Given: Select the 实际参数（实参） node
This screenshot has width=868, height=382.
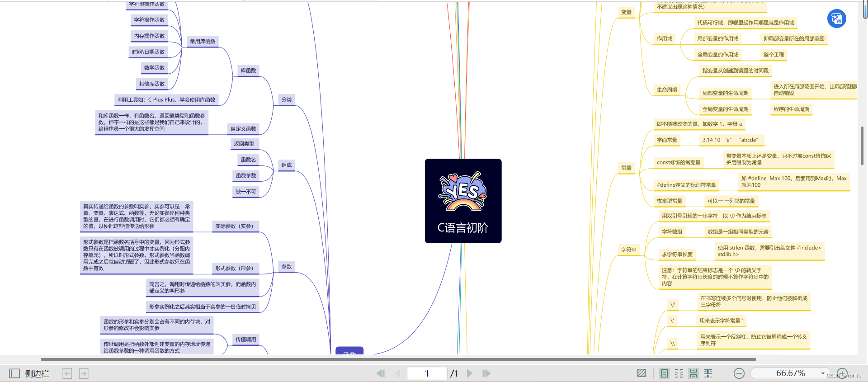Looking at the screenshot, I should pyautogui.click(x=235, y=226).
